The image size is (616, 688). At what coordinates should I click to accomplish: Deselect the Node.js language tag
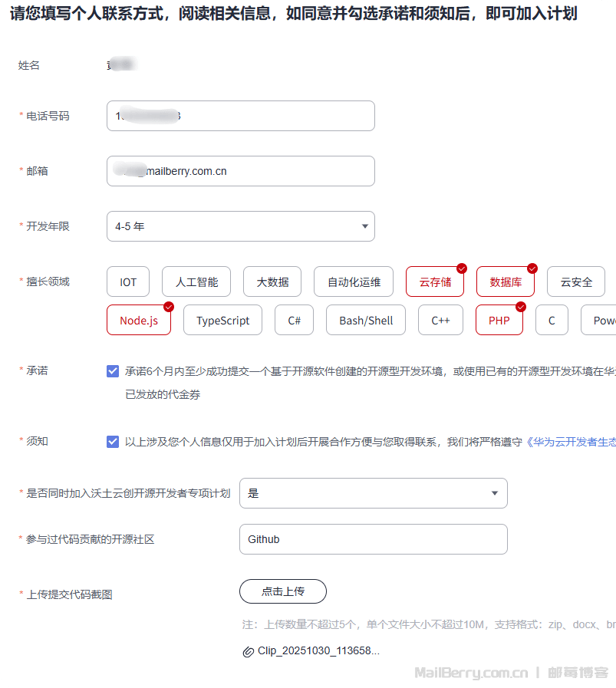139,321
